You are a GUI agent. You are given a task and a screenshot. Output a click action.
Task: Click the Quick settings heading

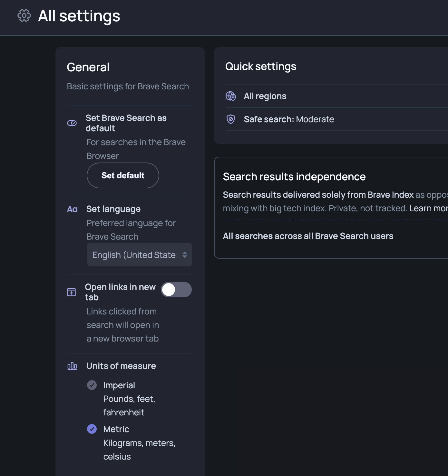(x=260, y=66)
